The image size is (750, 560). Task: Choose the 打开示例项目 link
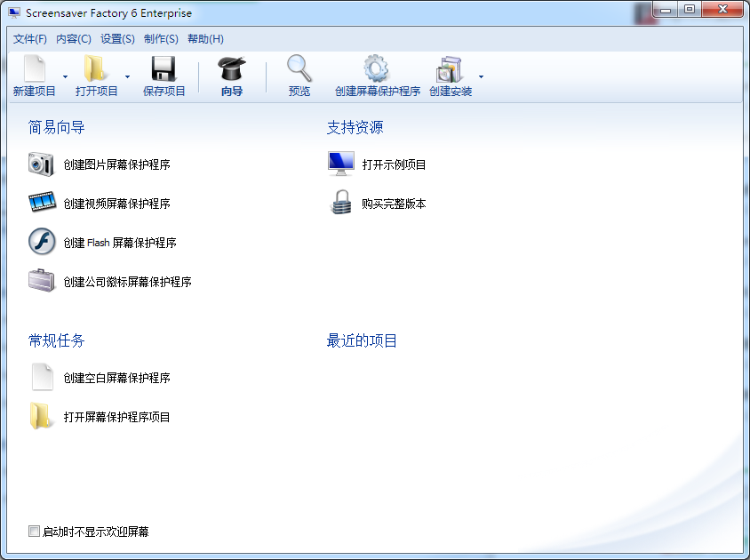coord(395,165)
